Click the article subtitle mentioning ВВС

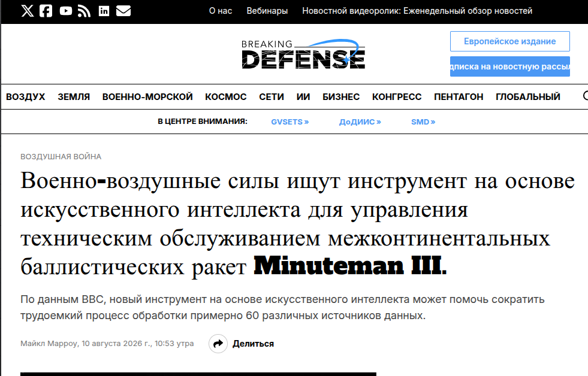tap(282, 307)
